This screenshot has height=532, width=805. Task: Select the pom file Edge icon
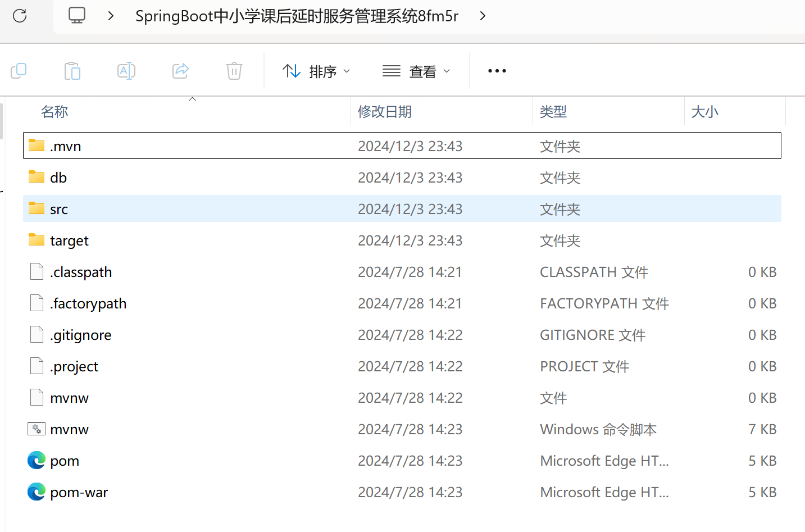click(x=37, y=460)
